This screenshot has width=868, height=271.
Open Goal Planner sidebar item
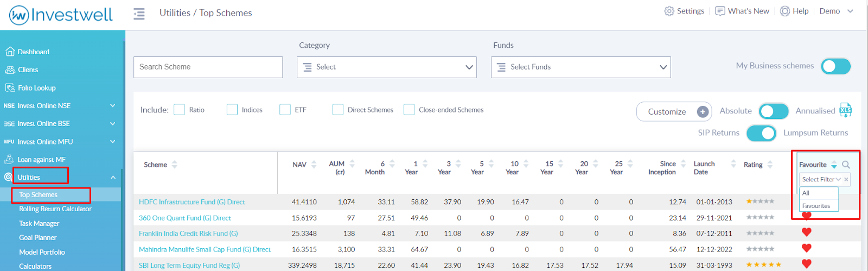pyautogui.click(x=37, y=237)
